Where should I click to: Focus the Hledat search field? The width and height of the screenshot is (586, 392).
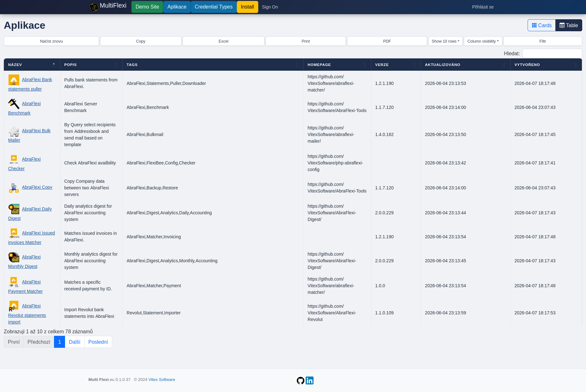coord(552,54)
